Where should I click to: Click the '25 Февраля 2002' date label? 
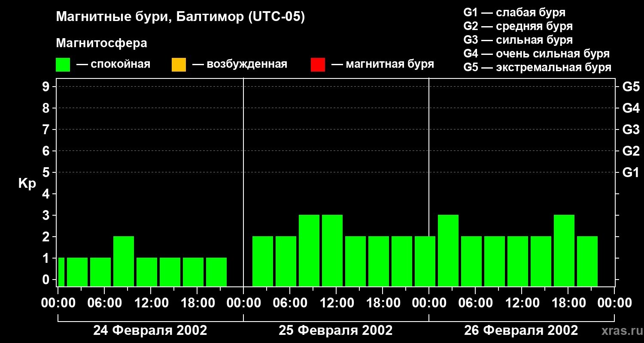(x=336, y=331)
